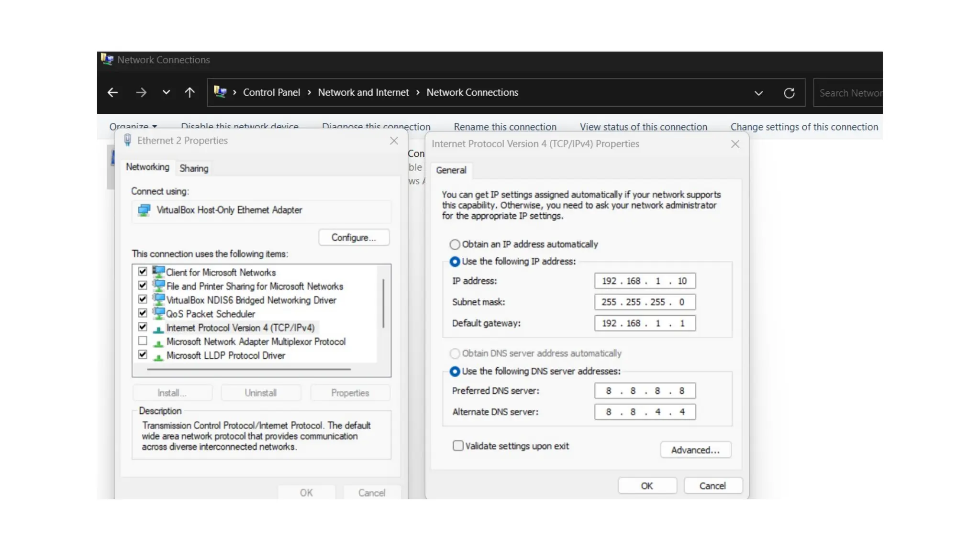The width and height of the screenshot is (980, 551).
Task: Click the VirtualBox Host-Only adapter icon
Action: point(144,210)
